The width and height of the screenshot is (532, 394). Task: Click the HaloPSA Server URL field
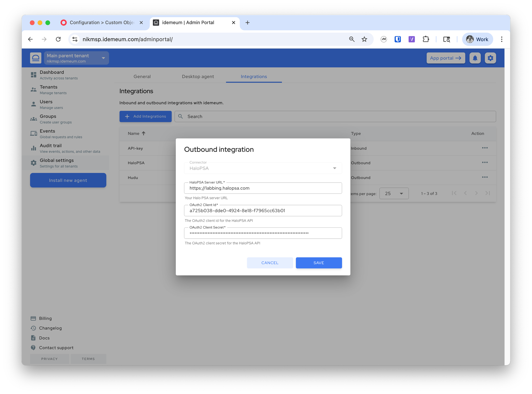263,188
